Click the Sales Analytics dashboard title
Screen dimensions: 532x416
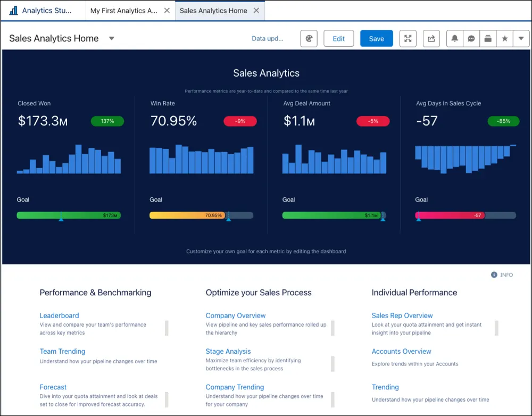(267, 73)
